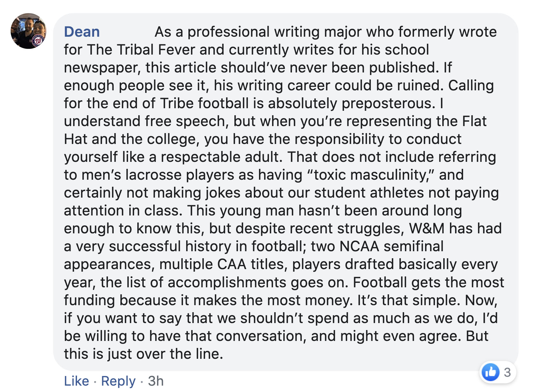The width and height of the screenshot is (548, 392).
Task: Click the phrase "The Tribal Fever"
Action: click(x=141, y=50)
